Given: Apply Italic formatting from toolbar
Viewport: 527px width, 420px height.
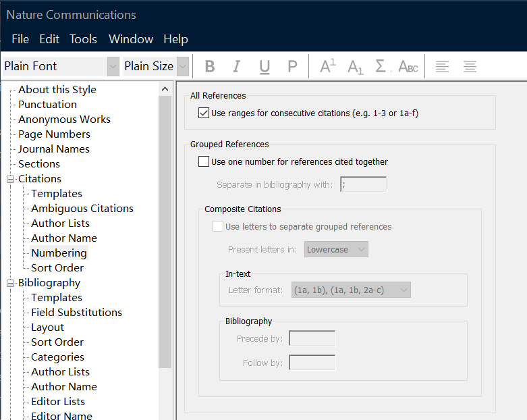Looking at the screenshot, I should (x=236, y=66).
